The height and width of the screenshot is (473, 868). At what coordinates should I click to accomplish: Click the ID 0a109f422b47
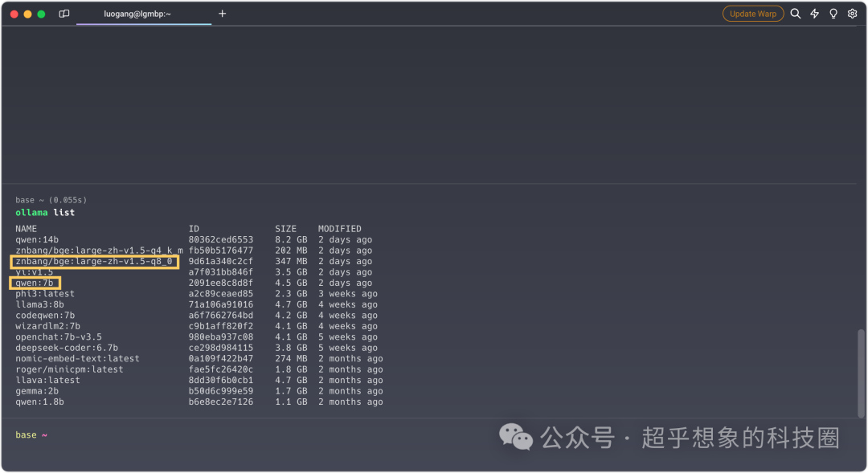(221, 358)
